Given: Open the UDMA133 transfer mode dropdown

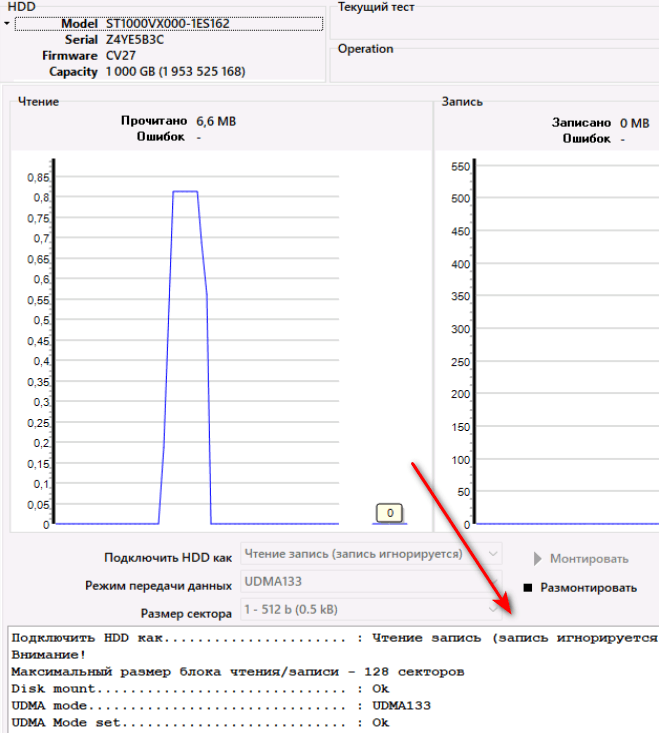Looking at the screenshot, I should point(372,582).
